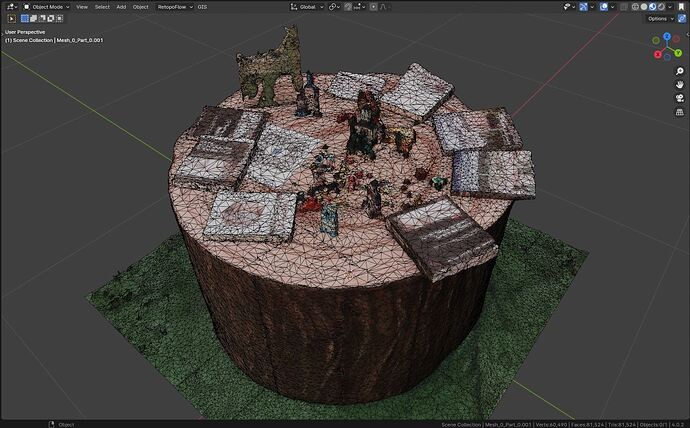This screenshot has height=428, width=690.
Task: Snap view to the Z axis
Action: click(x=667, y=37)
